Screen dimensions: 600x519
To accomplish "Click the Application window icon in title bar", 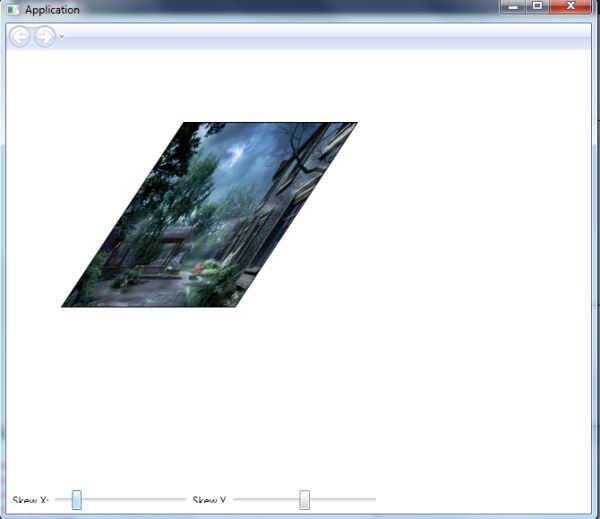I will pyautogui.click(x=13, y=10).
